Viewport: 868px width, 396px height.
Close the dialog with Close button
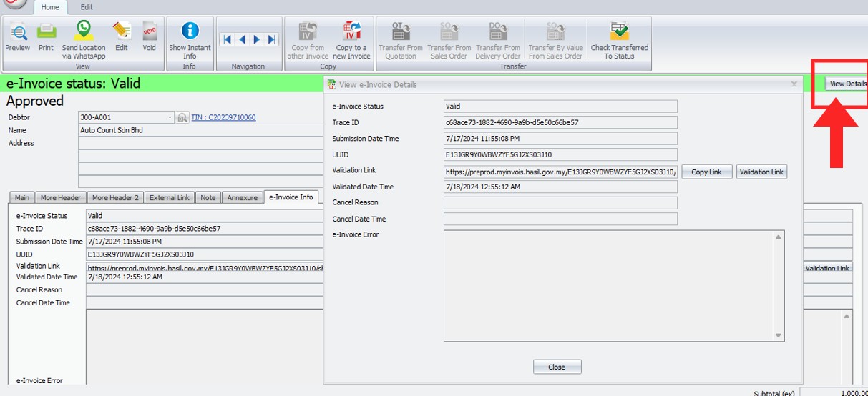pyautogui.click(x=557, y=367)
